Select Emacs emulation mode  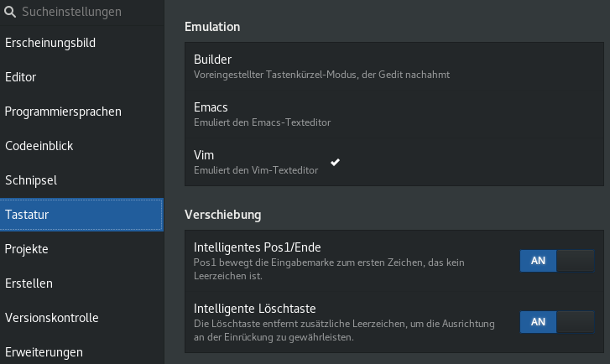tap(211, 107)
